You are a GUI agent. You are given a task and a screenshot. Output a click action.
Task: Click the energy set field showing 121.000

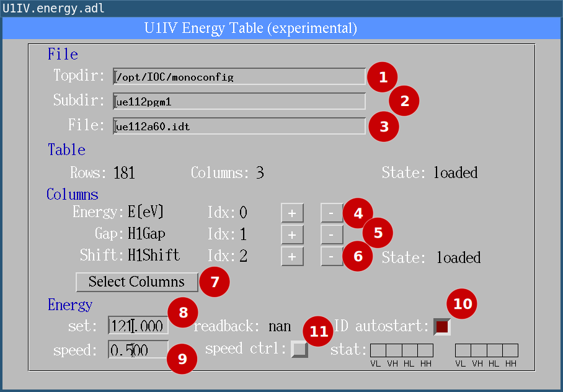(x=138, y=325)
